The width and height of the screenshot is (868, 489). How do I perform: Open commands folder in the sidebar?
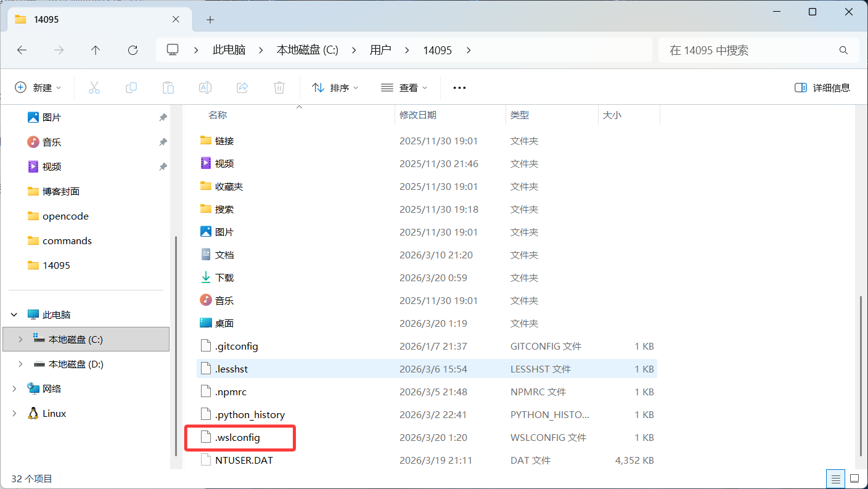(x=67, y=240)
